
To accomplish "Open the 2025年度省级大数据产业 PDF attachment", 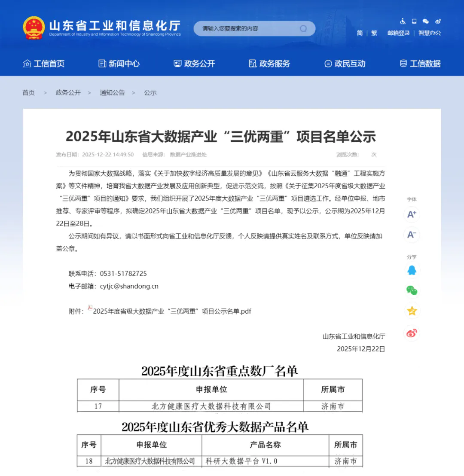I will point(171,311).
